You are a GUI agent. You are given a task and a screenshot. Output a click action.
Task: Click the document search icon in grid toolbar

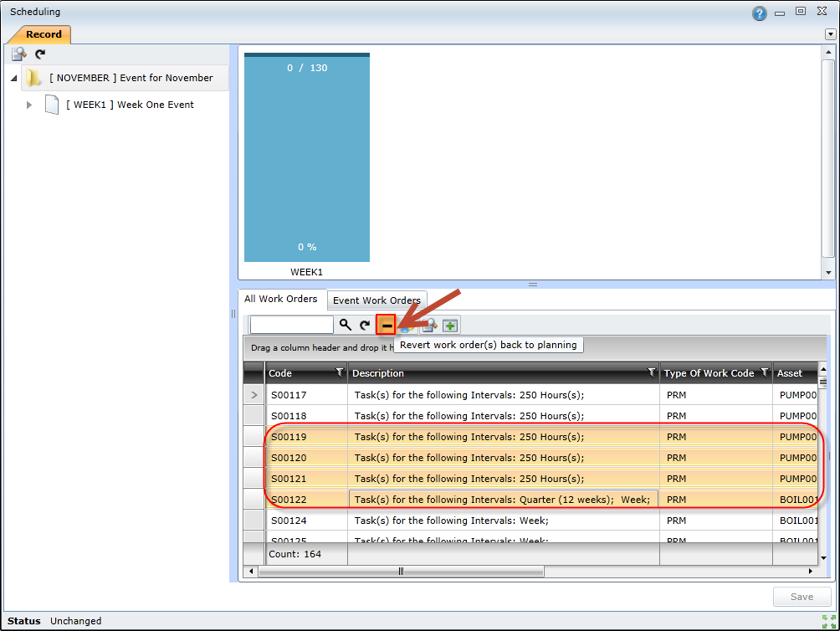[x=430, y=326]
